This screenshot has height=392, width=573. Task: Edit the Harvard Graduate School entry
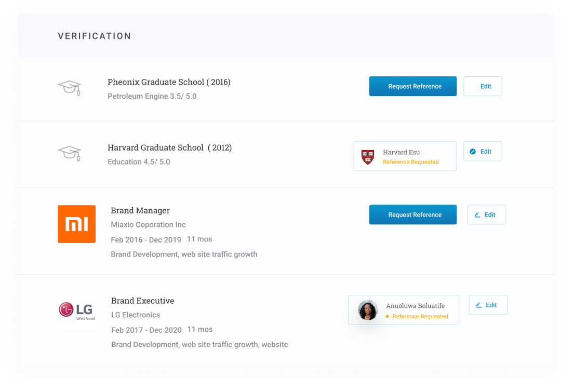[483, 152]
